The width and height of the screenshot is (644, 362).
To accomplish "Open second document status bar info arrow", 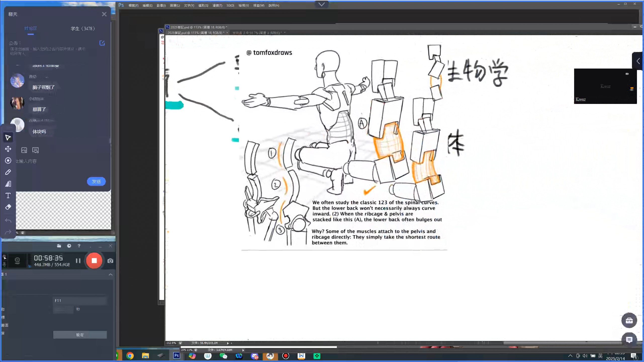I will (x=243, y=350).
